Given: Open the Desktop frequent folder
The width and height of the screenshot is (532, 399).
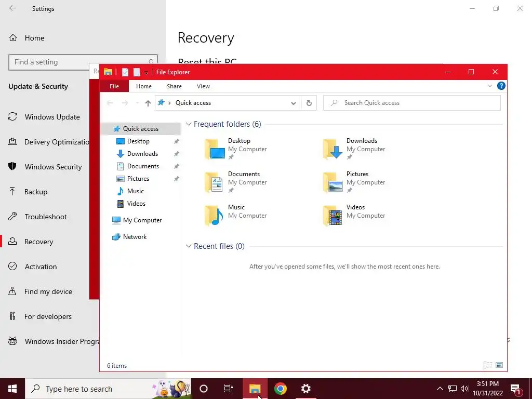Looking at the screenshot, I should [x=236, y=149].
